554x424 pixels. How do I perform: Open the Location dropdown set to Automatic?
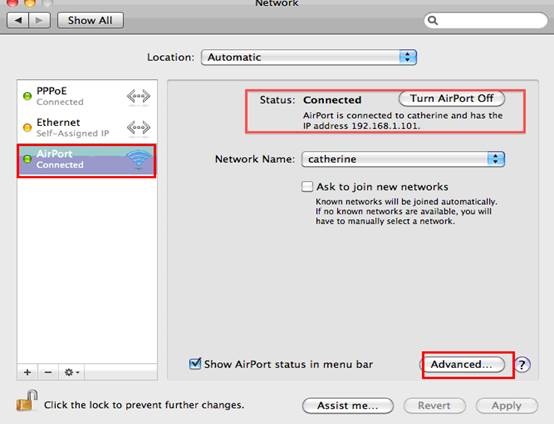[309, 57]
